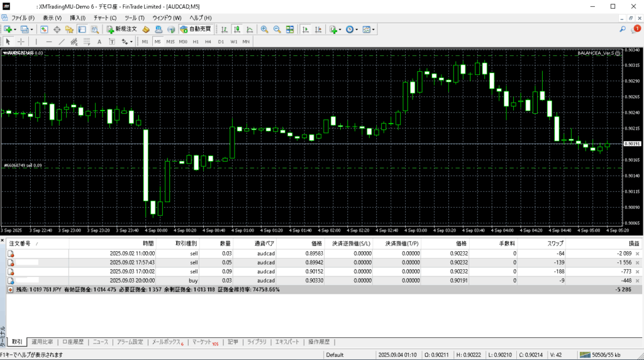
Task: Switch to the メールボックス tab
Action: [x=167, y=342]
